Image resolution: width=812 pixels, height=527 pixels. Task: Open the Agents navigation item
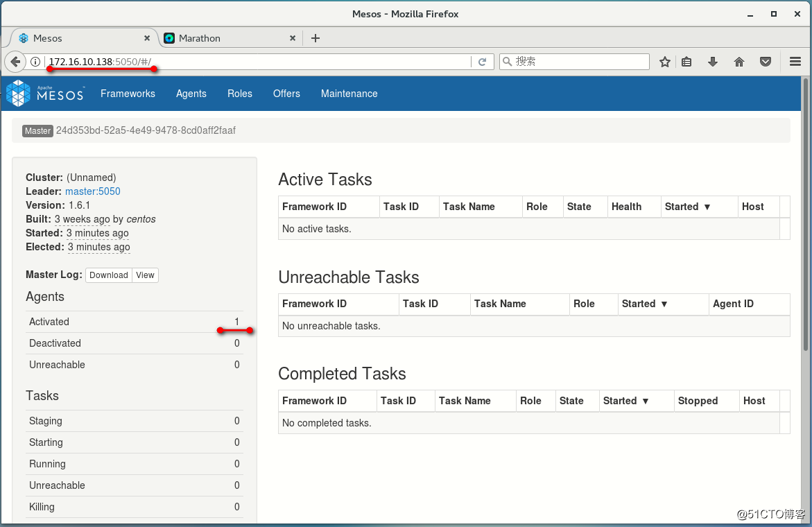[x=191, y=94]
